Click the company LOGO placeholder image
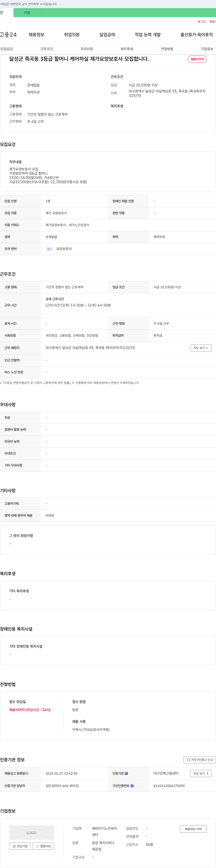 [x=31, y=833]
